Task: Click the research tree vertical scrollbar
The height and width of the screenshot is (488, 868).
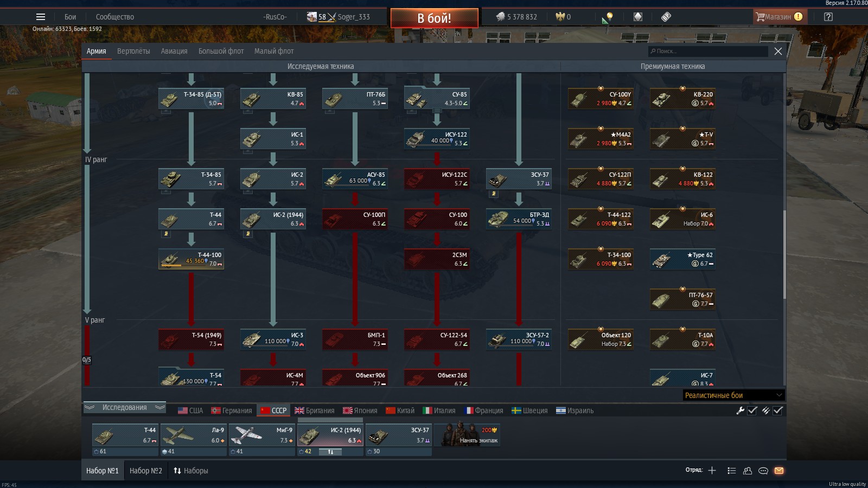Action: tap(784, 254)
